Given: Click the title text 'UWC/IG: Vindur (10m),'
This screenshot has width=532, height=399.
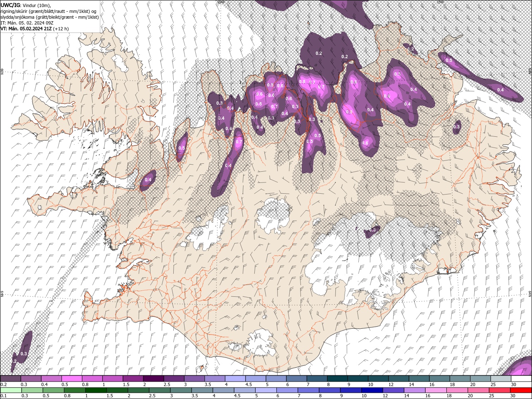Looking at the screenshot, I should coord(25,5).
